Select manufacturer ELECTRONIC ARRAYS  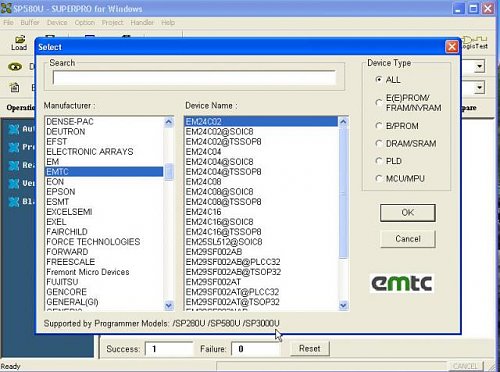(104, 152)
